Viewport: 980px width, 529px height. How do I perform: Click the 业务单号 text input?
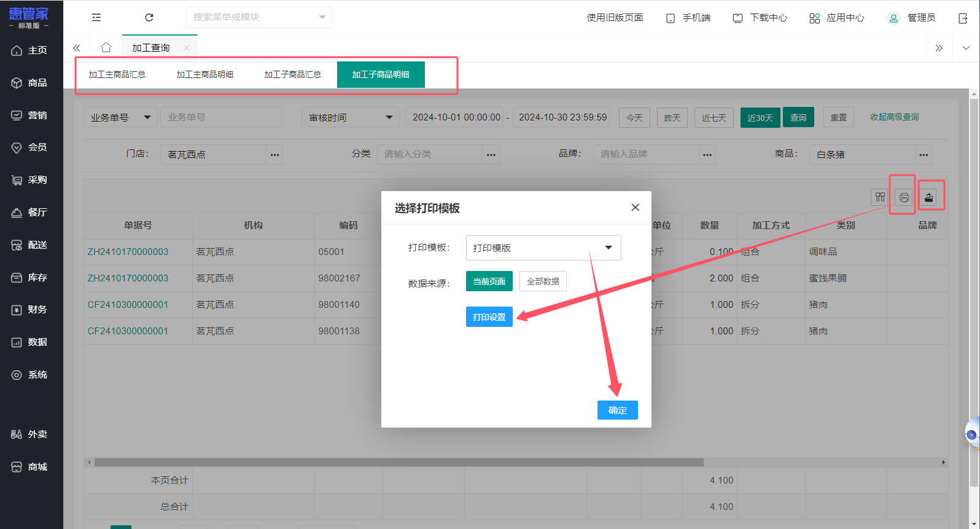tap(221, 117)
